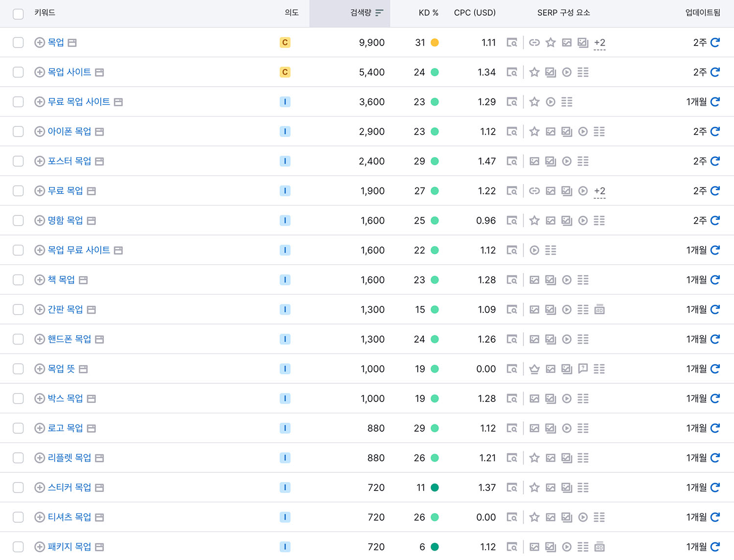734x560 pixels.
Task: Sort by 검색량 column header
Action: pos(367,13)
